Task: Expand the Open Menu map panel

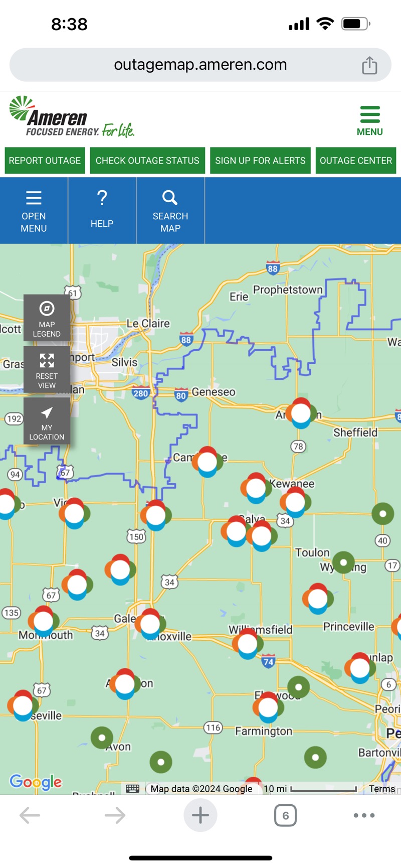Action: [x=34, y=211]
